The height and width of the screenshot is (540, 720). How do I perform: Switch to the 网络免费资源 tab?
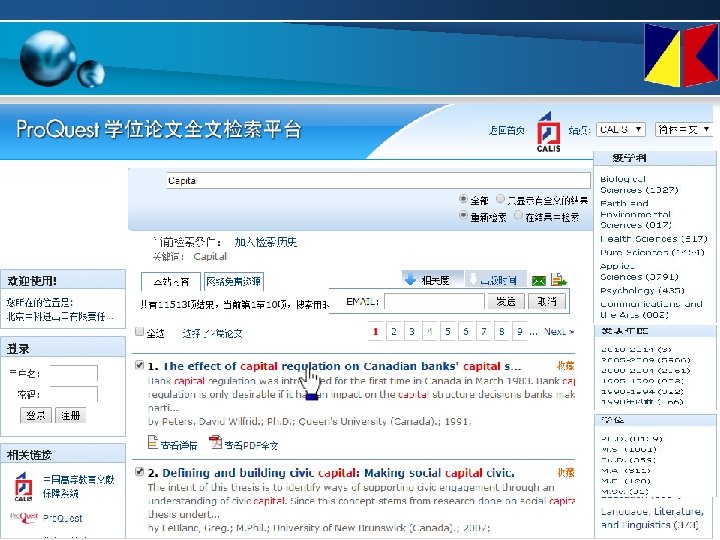click(234, 281)
